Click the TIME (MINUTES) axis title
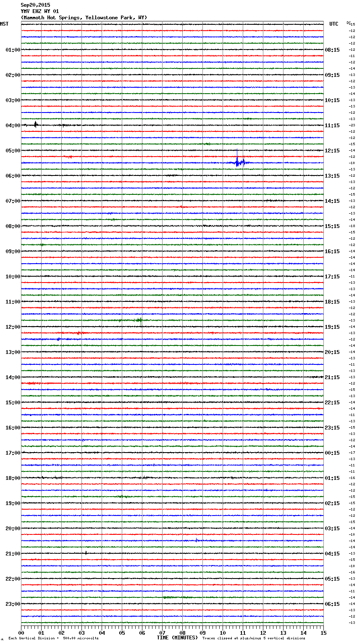 click(177, 638)
